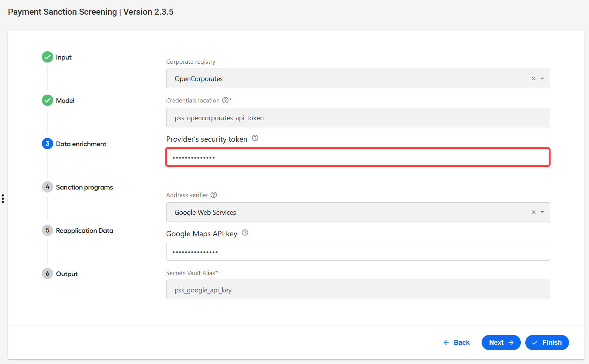Open the help icon beside Provider's security token
Screen dimensions: 589x364
pyautogui.click(x=255, y=138)
